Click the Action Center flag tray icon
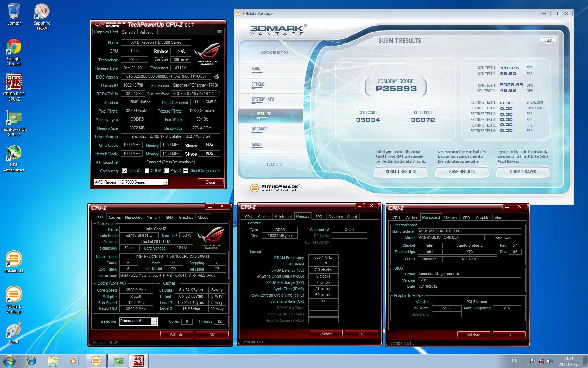This screenshot has width=588, height=368. [533, 361]
